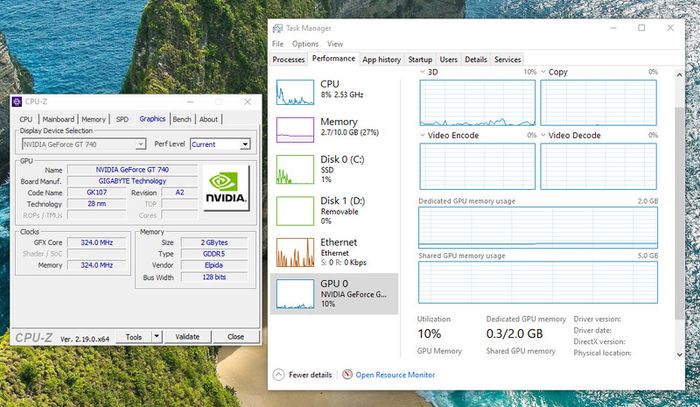Viewport: 700px width, 407px height.
Task: Click the 0.3/2.0 GB dedicated memory value
Action: (x=514, y=333)
